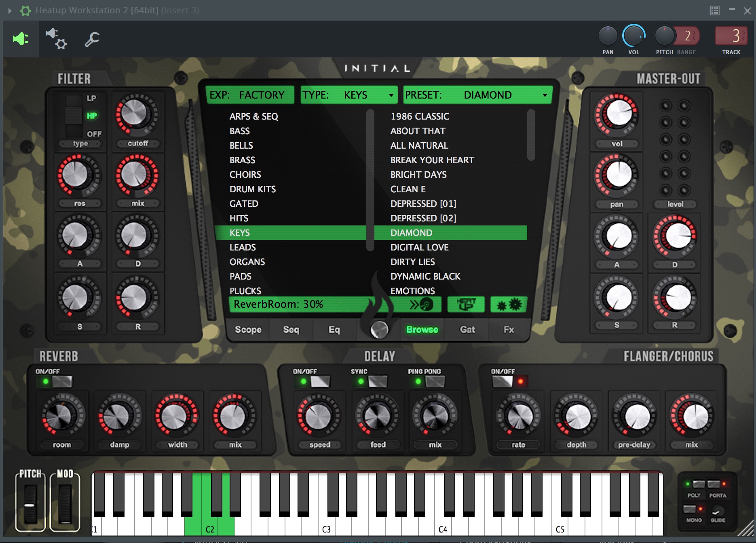
Task: Click the channel PAN knob in top bar
Action: click(x=608, y=36)
